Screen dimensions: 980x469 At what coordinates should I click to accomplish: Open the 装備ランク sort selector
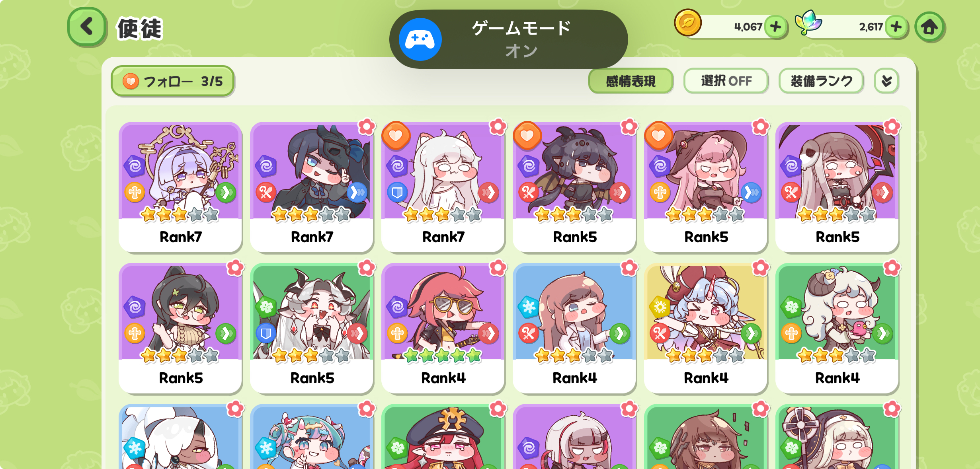[x=821, y=81]
